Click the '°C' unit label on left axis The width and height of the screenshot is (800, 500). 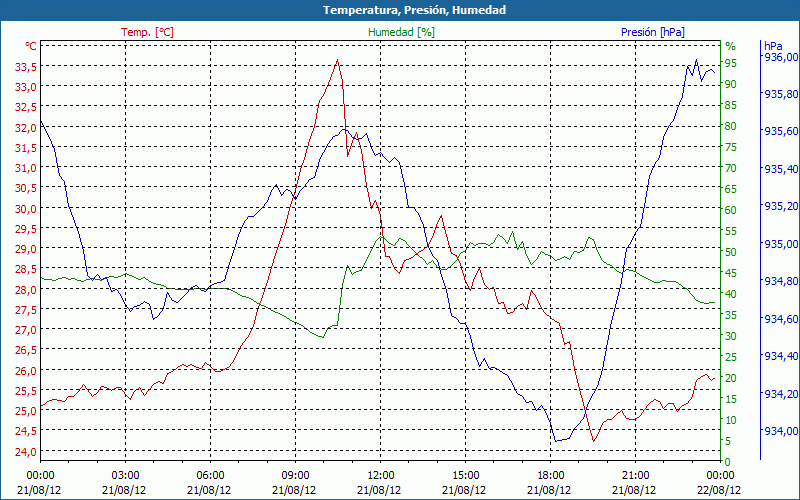[x=31, y=46]
